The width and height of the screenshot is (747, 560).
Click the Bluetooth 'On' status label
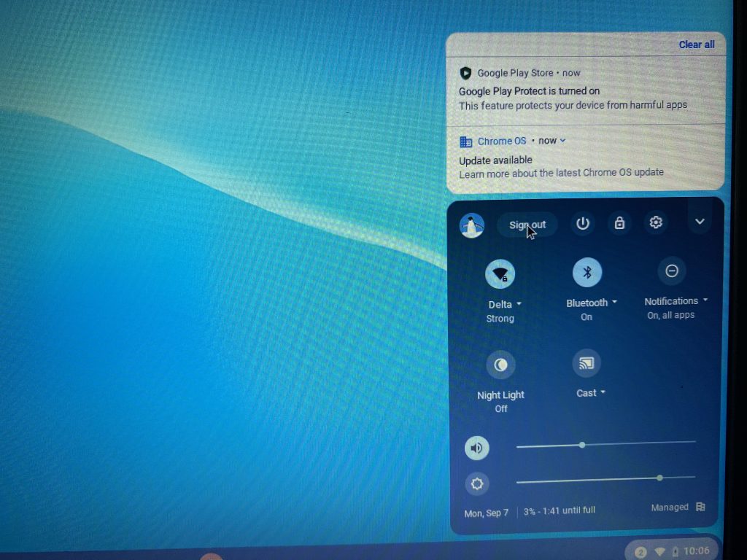tap(587, 317)
